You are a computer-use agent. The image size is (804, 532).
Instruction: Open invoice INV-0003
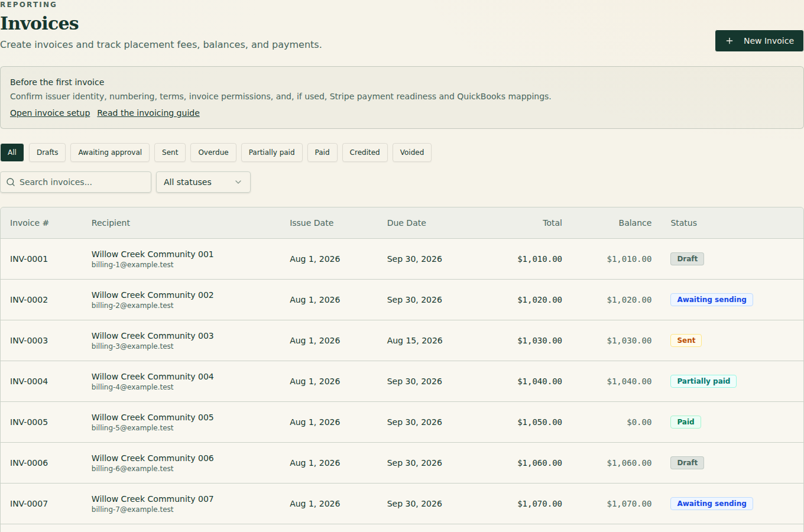[x=29, y=340]
